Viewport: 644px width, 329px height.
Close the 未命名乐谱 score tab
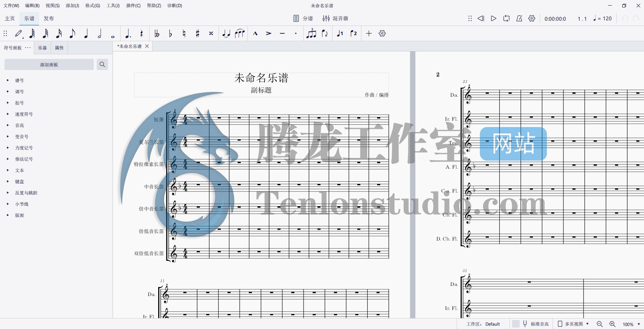coord(147,46)
